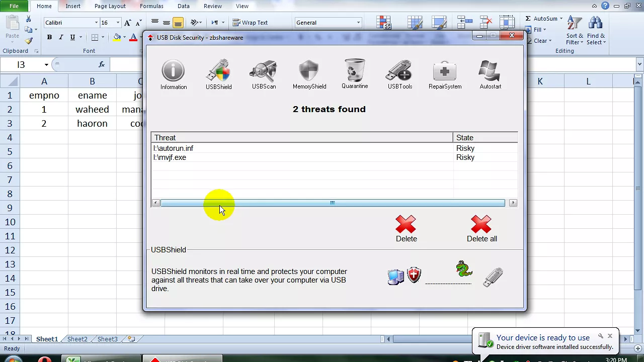The height and width of the screenshot is (362, 644).
Task: Click the threat list horizontal scrollbar thumb
Action: pyautogui.click(x=333, y=203)
